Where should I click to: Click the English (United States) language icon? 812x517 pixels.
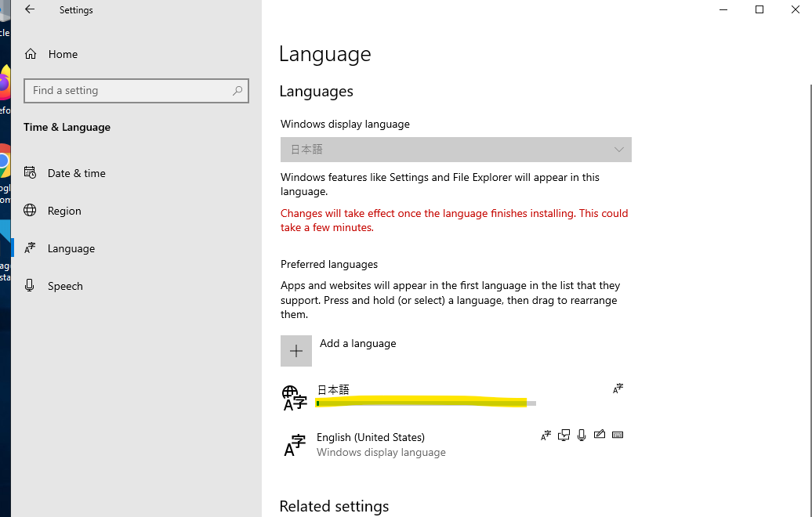295,445
